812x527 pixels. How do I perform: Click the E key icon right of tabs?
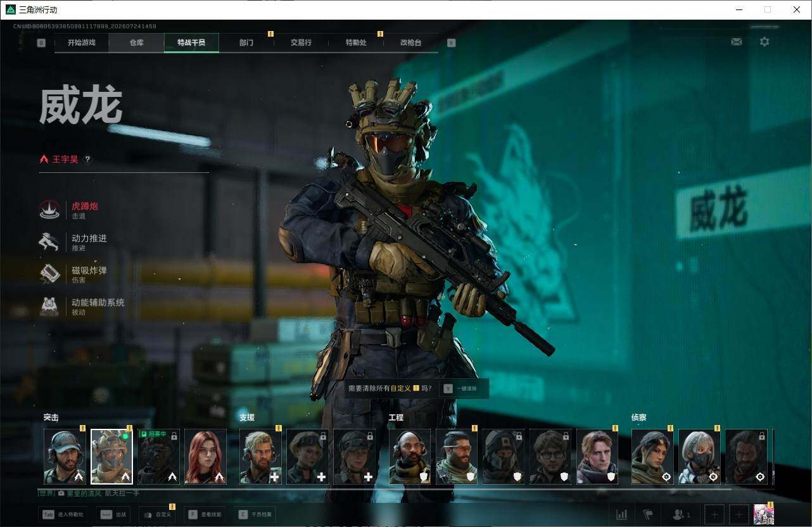(x=451, y=43)
